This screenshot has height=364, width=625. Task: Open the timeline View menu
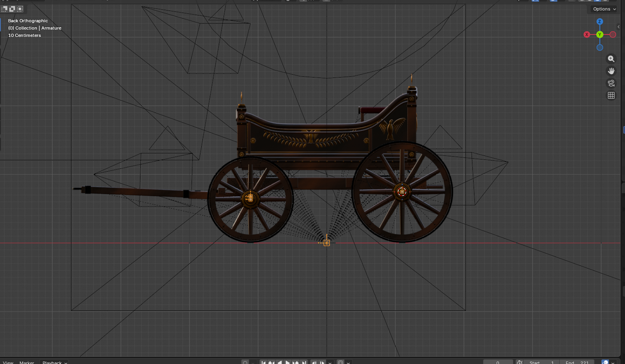coord(8,362)
